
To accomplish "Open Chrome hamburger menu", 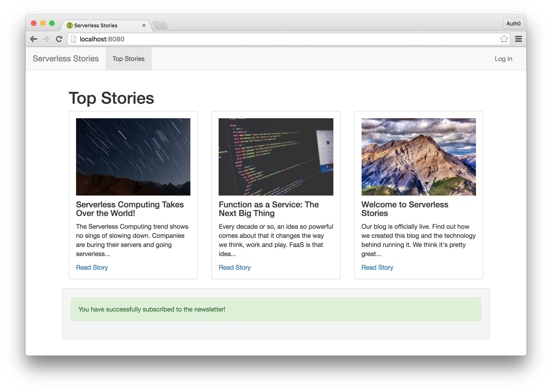I will tap(518, 39).
